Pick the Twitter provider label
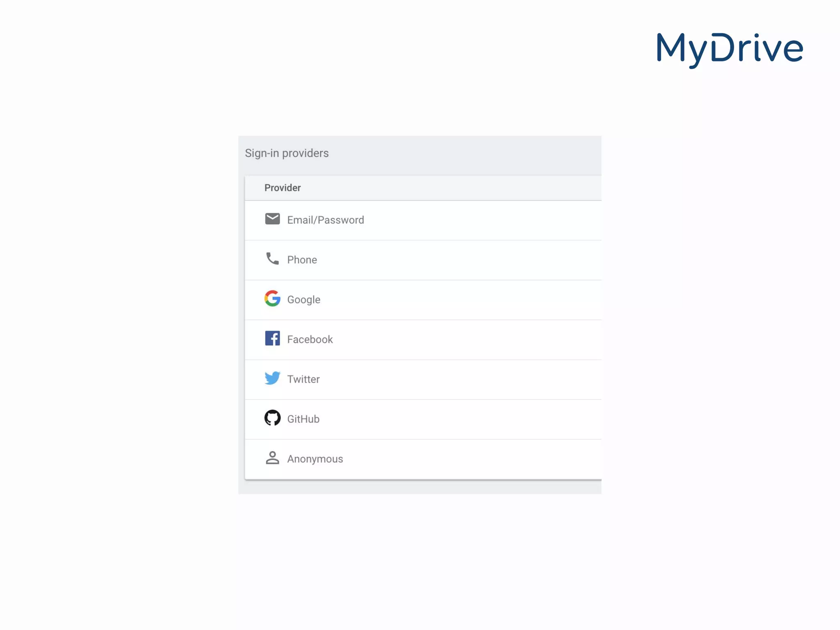Screen dimensions: 840x630 point(303,379)
